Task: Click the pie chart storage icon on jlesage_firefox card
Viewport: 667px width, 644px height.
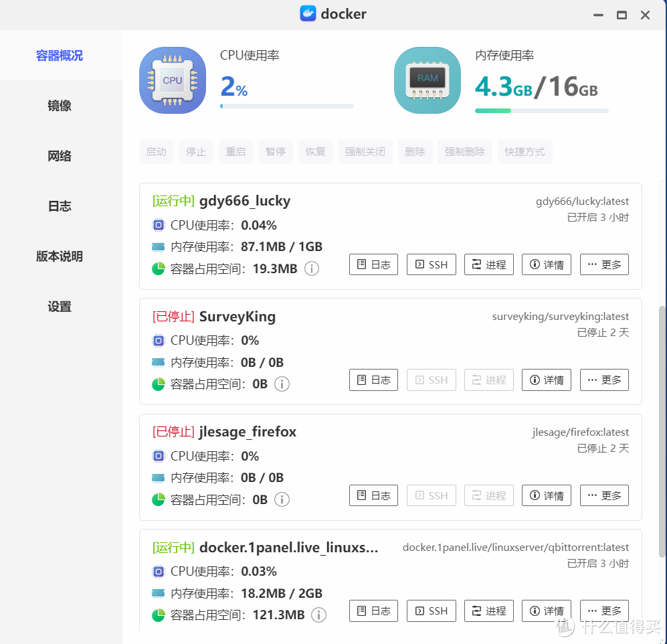Action: click(x=158, y=499)
